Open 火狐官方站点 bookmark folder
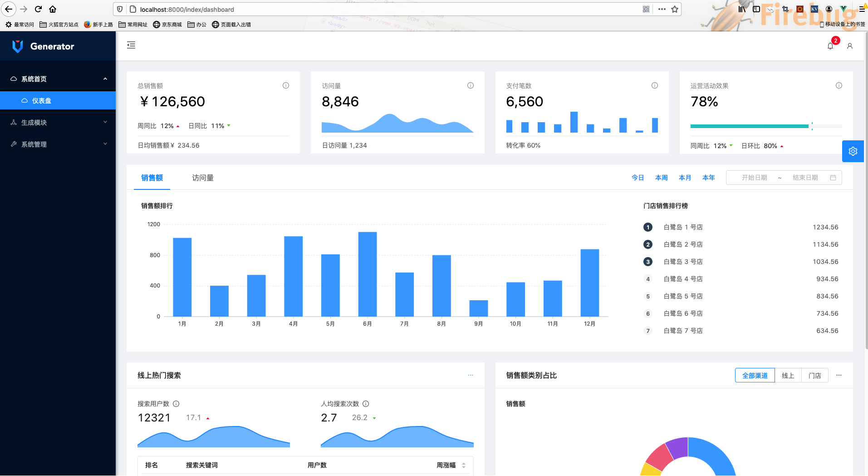 coord(59,25)
